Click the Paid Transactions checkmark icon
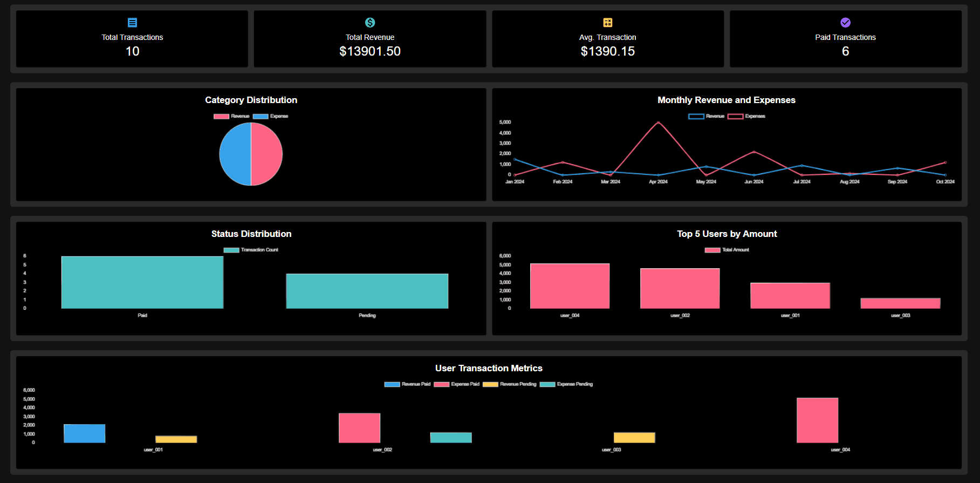 (845, 23)
